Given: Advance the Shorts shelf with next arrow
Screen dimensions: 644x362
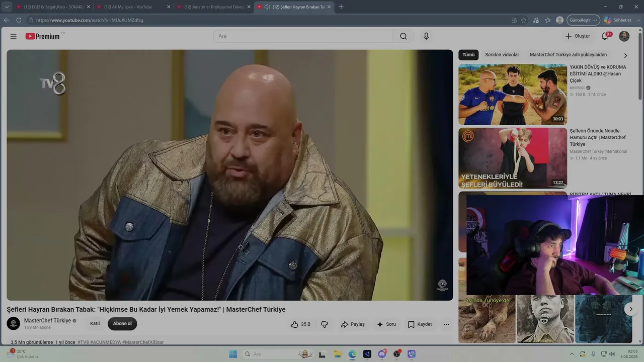Looking at the screenshot, I should (x=631, y=309).
